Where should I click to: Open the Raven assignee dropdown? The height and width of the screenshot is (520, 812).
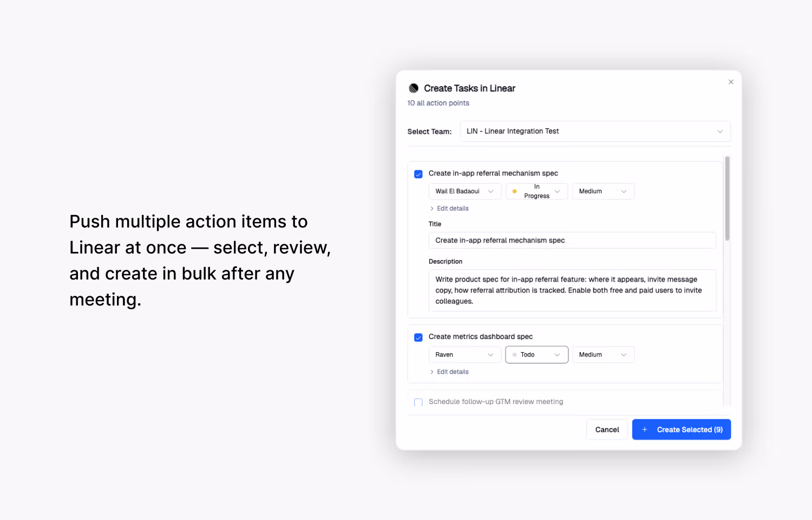coord(464,354)
